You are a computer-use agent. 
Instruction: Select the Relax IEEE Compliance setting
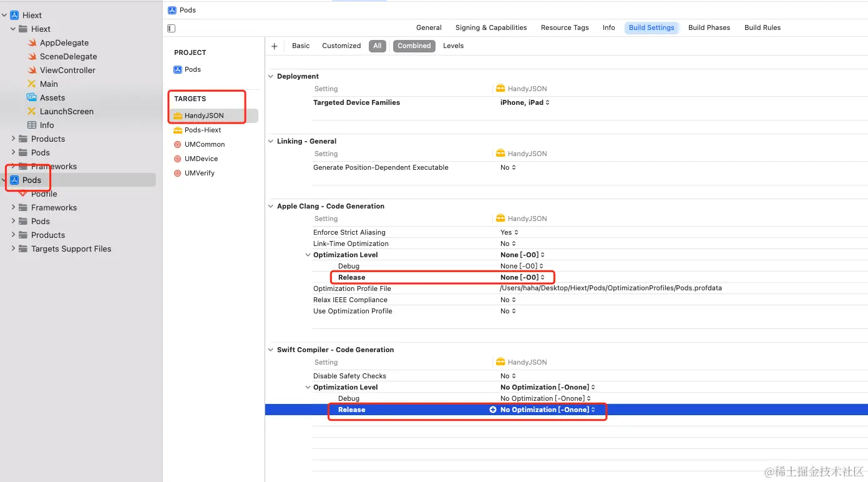click(350, 300)
